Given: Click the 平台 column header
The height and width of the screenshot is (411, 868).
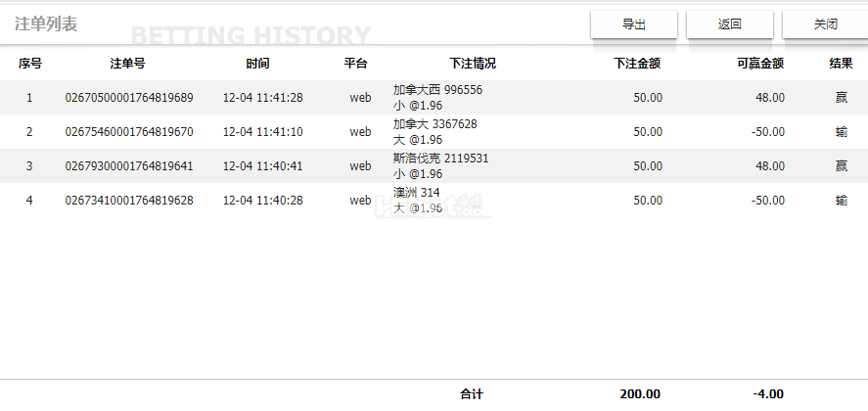Looking at the screenshot, I should point(356,64).
